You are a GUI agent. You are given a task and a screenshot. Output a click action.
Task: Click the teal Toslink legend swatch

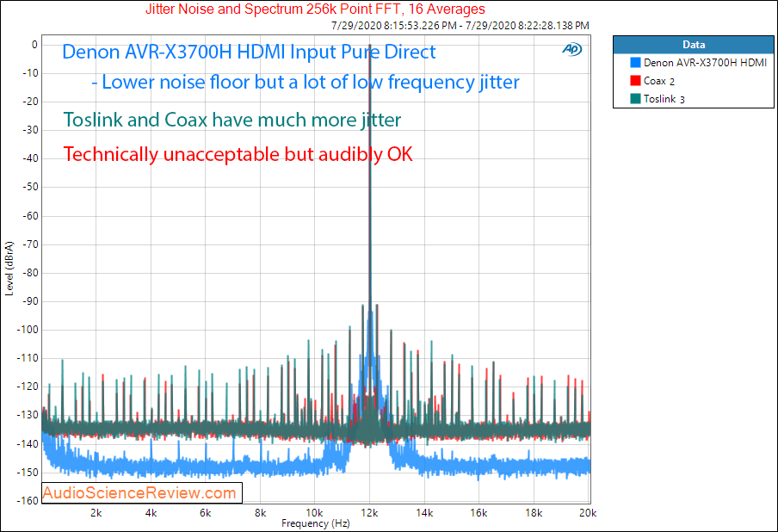tap(635, 98)
